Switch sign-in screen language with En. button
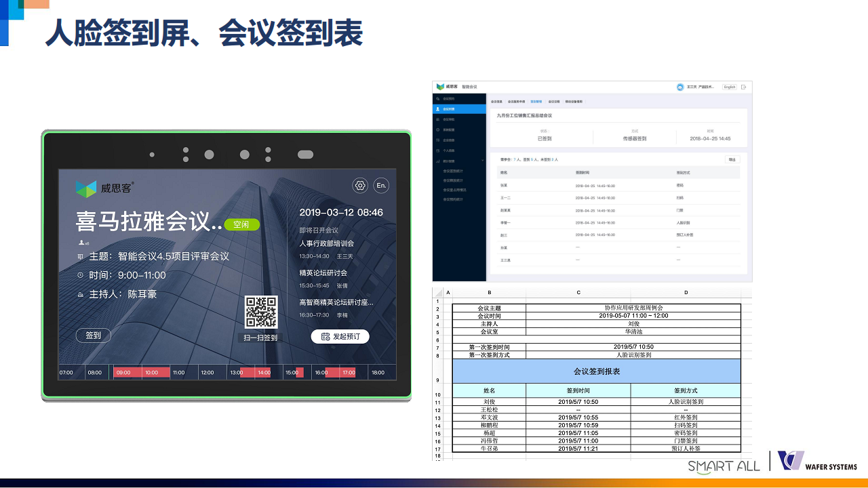The image size is (868, 488). 382,186
